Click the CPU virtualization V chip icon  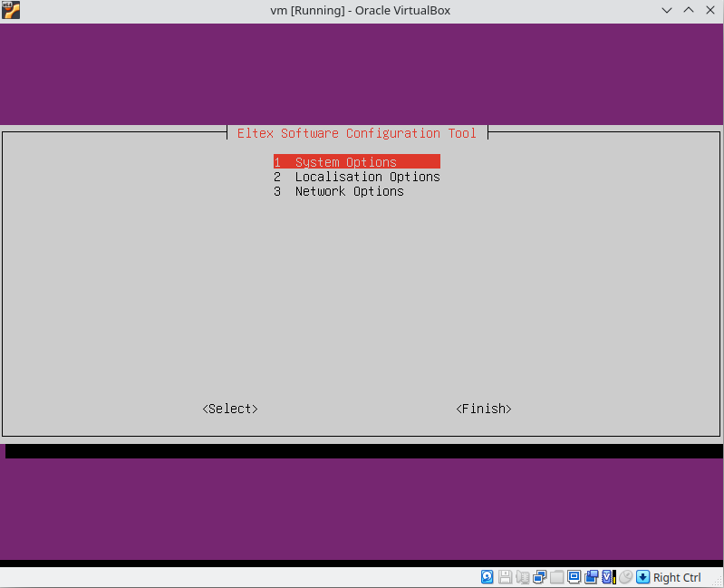(609, 577)
